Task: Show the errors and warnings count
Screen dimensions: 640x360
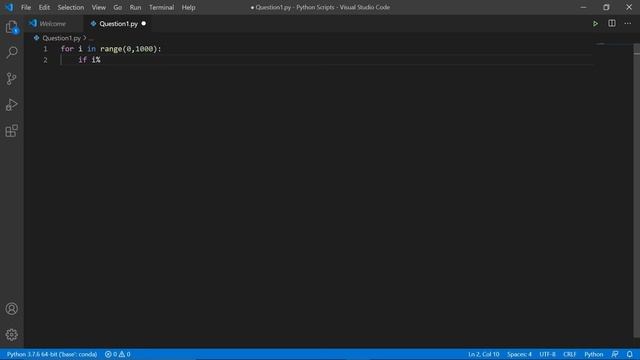Action: [118, 354]
